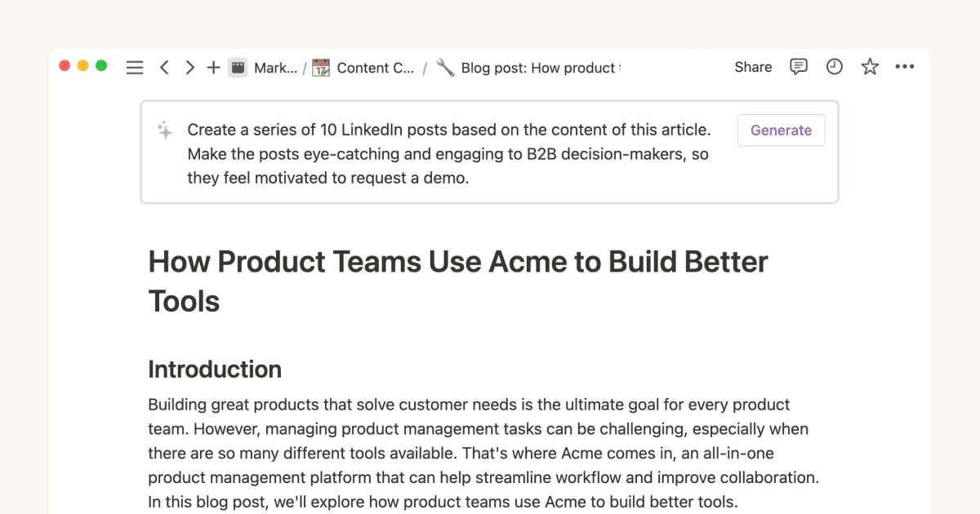Navigate forward using the right chevron
980x514 pixels.
tap(189, 67)
